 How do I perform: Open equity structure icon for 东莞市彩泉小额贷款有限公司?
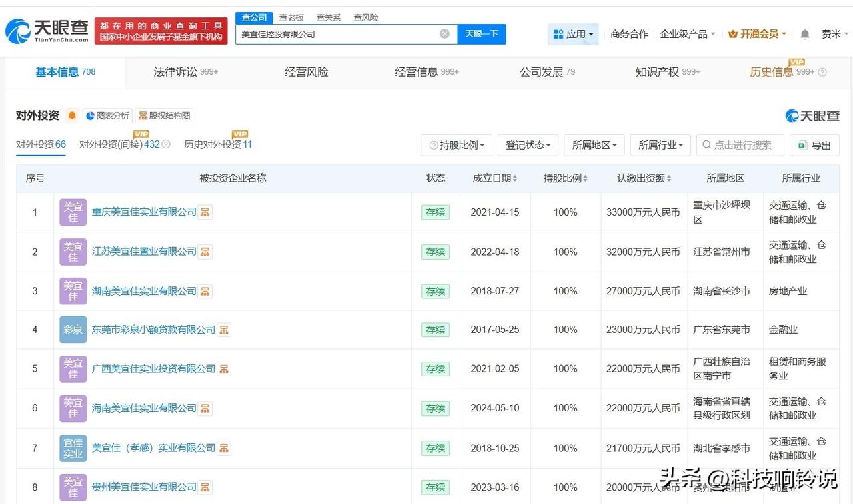click(x=224, y=330)
